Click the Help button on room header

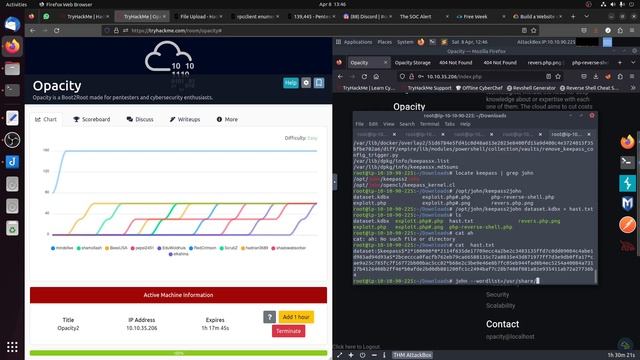click(291, 83)
